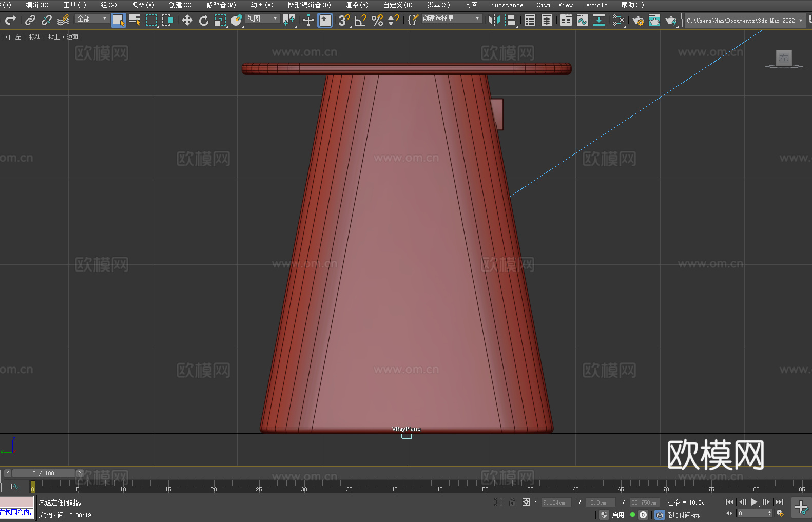Click the Select and Manipulate icon
Image resolution: width=812 pixels, height=522 pixels.
pyautogui.click(x=308, y=20)
